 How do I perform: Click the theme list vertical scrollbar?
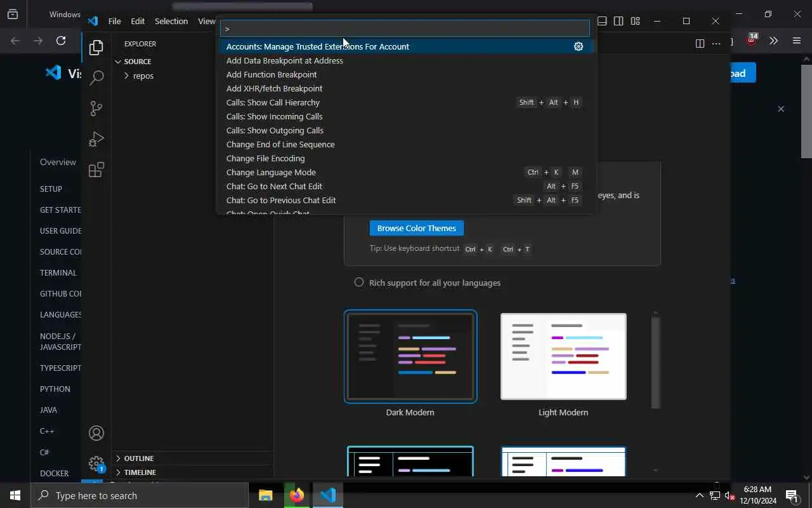[x=655, y=362]
